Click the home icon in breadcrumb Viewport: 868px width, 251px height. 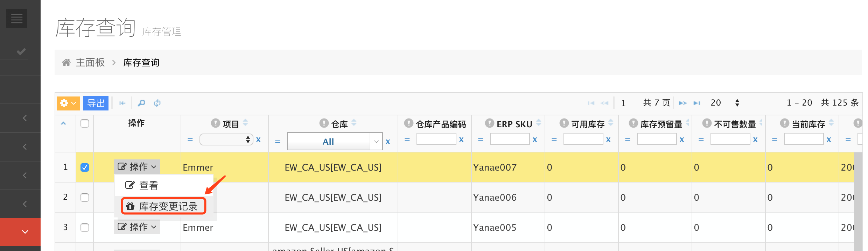pos(66,63)
